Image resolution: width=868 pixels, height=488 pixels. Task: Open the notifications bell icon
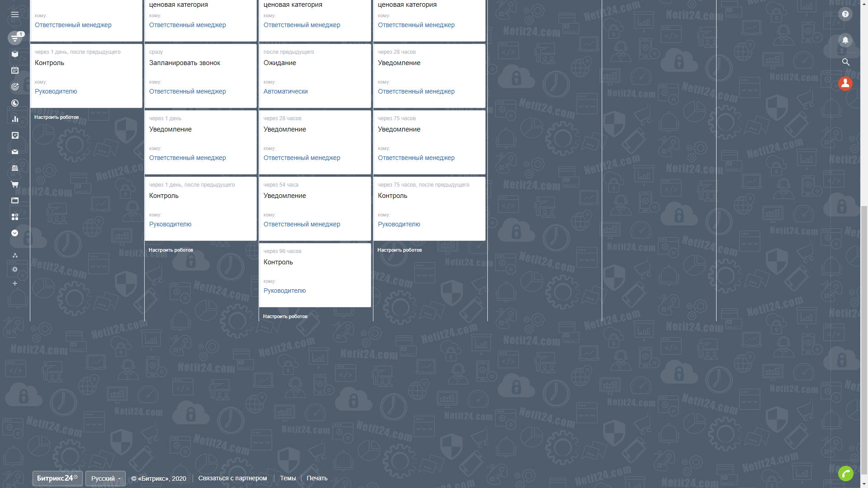(845, 40)
